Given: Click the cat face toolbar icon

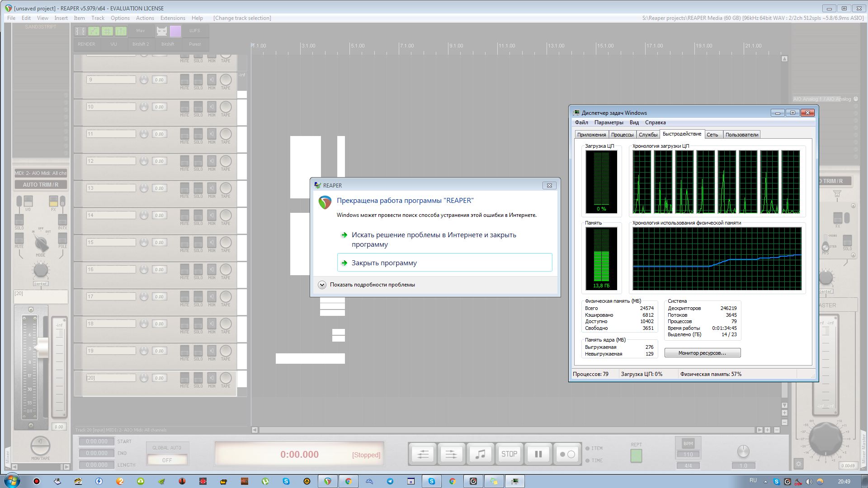Looking at the screenshot, I should (x=162, y=31).
